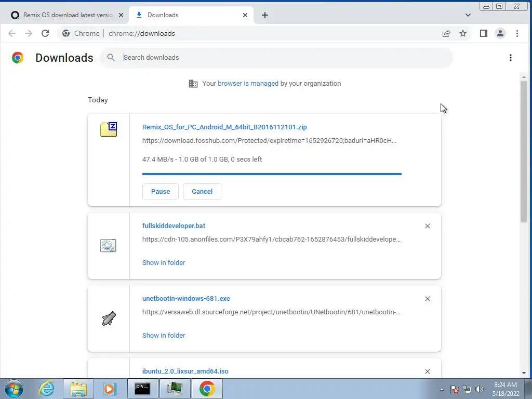532x399 pixels.
Task: Close the Downloads tab
Action: pyautogui.click(x=245, y=15)
